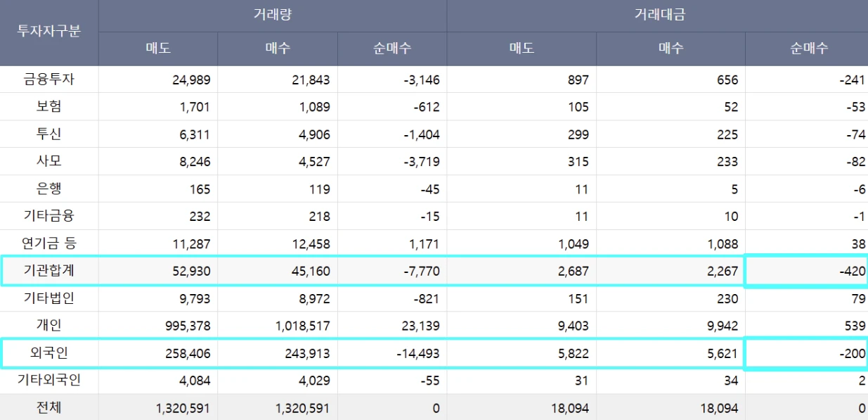Click the 거래량 group header
This screenshot has height=420, width=868.
pyautogui.click(x=272, y=15)
